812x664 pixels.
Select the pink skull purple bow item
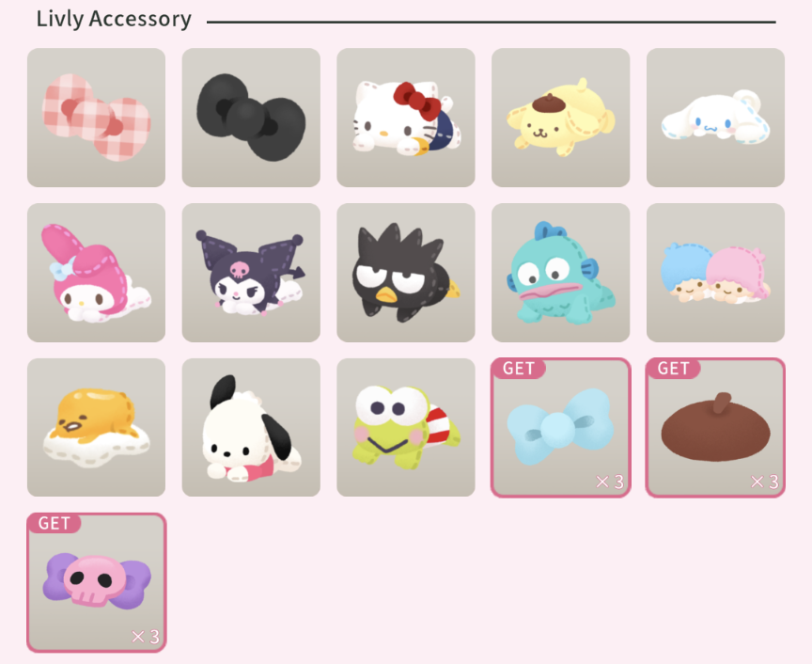click(96, 582)
